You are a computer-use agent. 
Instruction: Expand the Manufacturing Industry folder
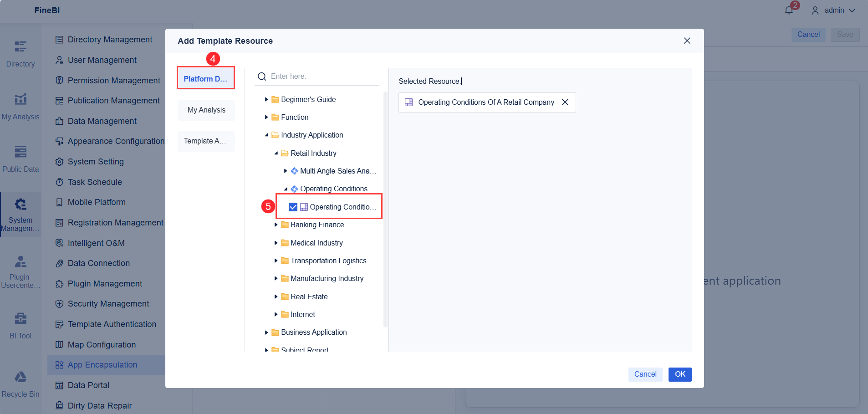click(276, 279)
